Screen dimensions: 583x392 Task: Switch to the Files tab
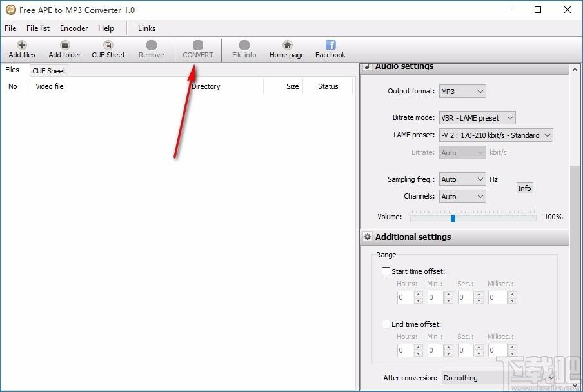pyautogui.click(x=12, y=70)
